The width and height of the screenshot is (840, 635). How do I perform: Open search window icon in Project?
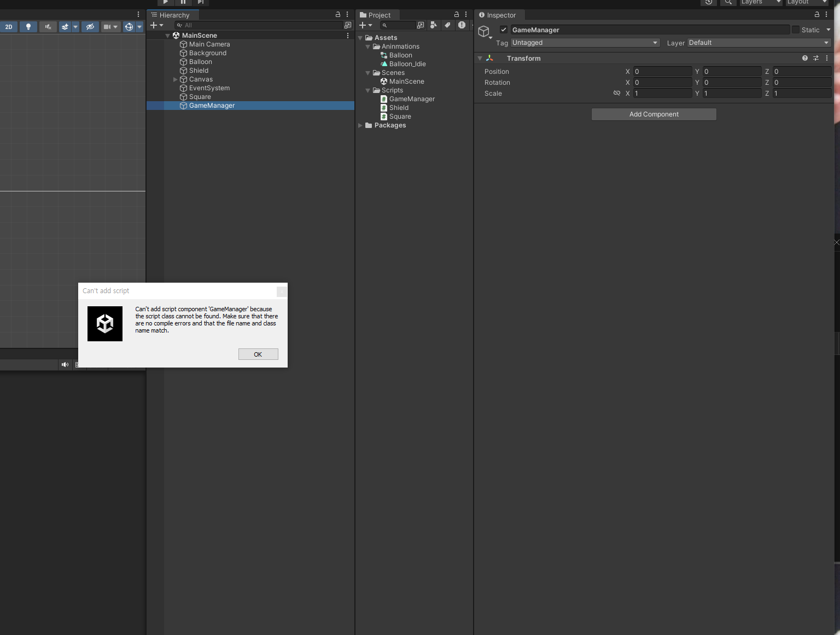421,26
